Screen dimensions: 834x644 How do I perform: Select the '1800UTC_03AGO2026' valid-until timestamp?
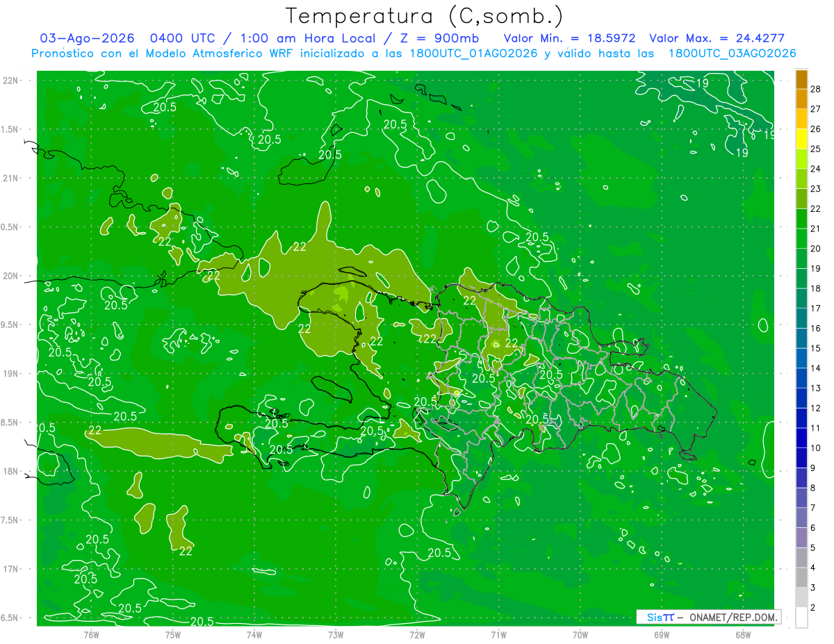[732, 53]
